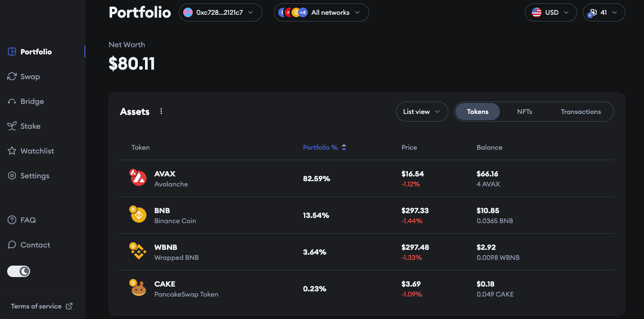This screenshot has height=319, width=644.
Task: Open the Contact link
Action: coord(35,245)
